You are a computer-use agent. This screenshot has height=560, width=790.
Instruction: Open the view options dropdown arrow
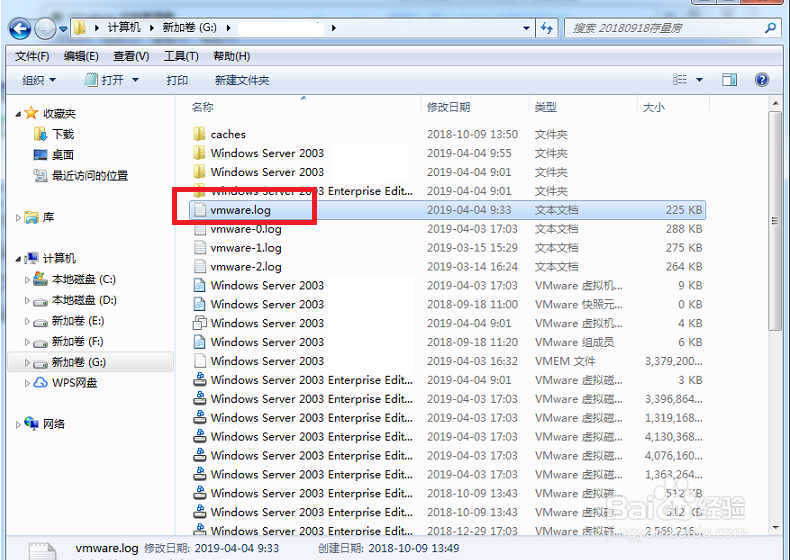pyautogui.click(x=699, y=80)
